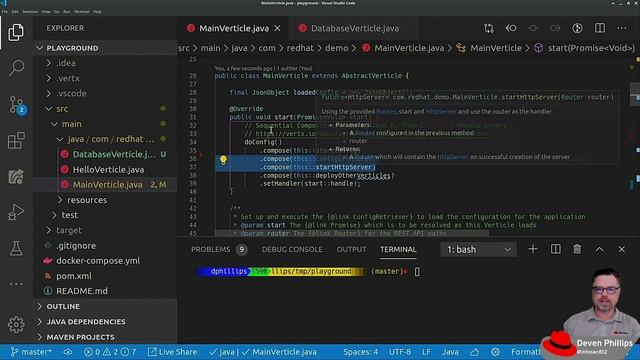Viewport: 640px width, 360px height.
Task: Switch to the OUTPUT tab
Action: [351, 249]
